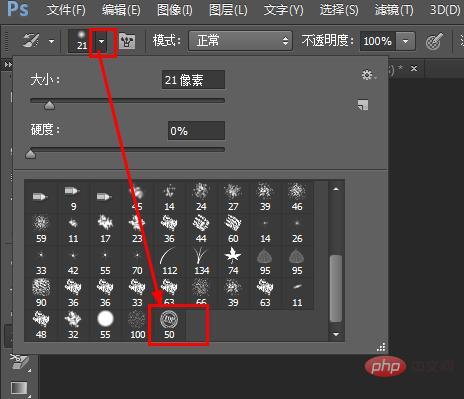Select the star brush preset 33 in third row
The height and width of the screenshot is (399, 464).
[41, 261]
